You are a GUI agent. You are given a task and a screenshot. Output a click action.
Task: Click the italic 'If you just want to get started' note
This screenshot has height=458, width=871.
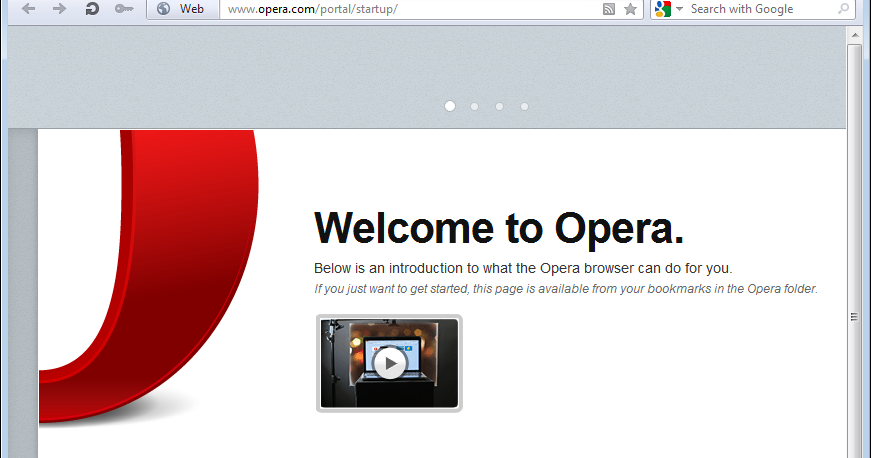pos(565,289)
